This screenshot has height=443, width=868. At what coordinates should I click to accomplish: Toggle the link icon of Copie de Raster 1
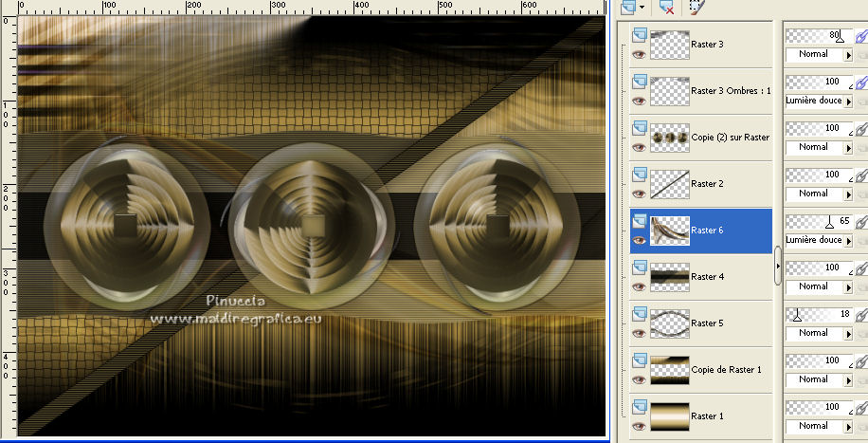click(861, 362)
